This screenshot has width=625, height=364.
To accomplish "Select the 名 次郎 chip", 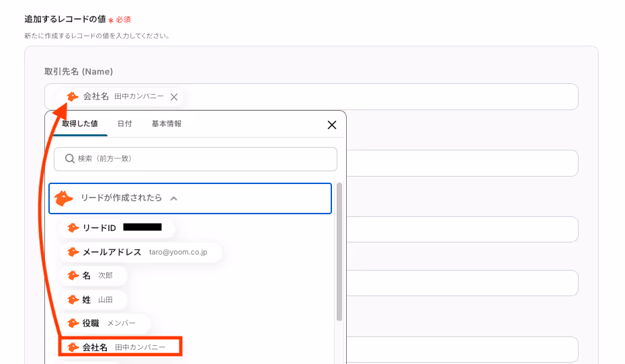I will (93, 275).
